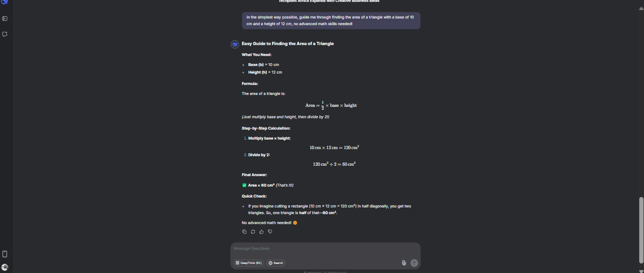Click the DeepSeek whale logo at top left

click(5, 1)
